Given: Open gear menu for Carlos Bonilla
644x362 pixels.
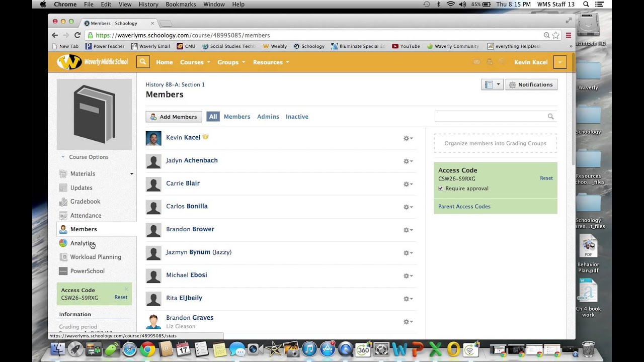Looking at the screenshot, I should pyautogui.click(x=408, y=207).
